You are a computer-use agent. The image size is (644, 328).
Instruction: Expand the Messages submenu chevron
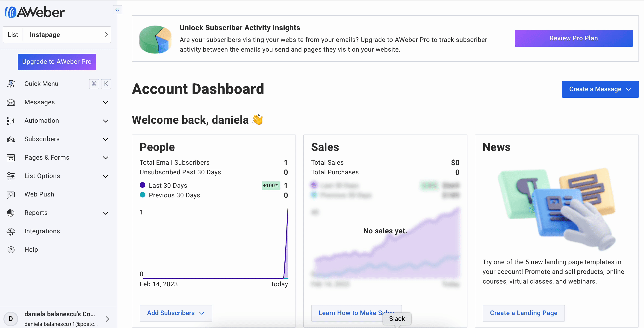click(106, 102)
